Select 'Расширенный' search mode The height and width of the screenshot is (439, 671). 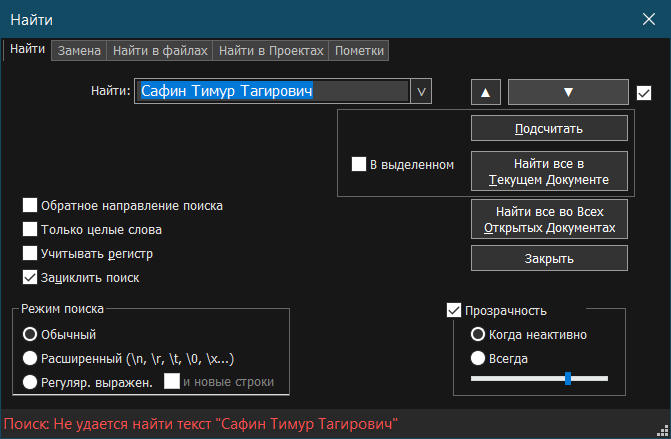pyautogui.click(x=30, y=358)
